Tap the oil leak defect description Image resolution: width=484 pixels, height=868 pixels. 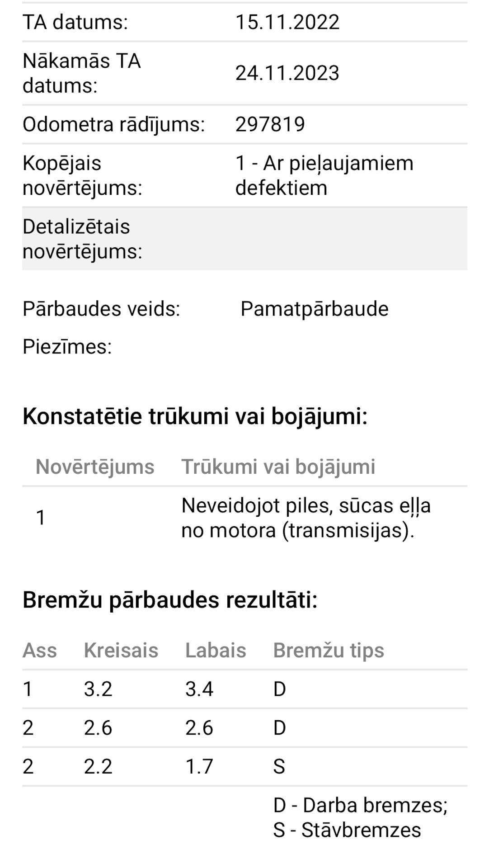tap(305, 518)
